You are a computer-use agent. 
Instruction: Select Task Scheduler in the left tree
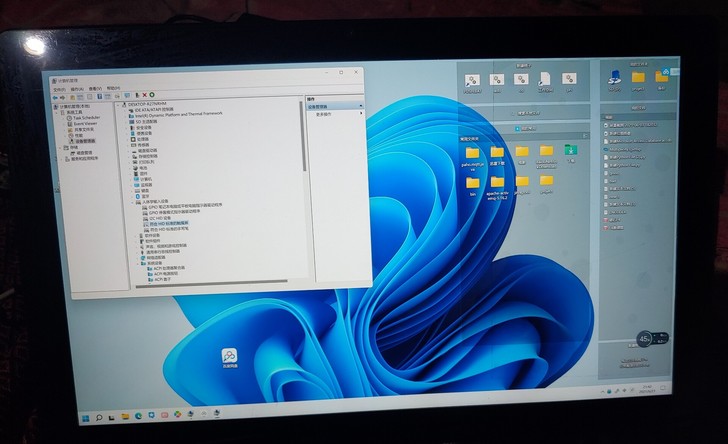pyautogui.click(x=86, y=118)
